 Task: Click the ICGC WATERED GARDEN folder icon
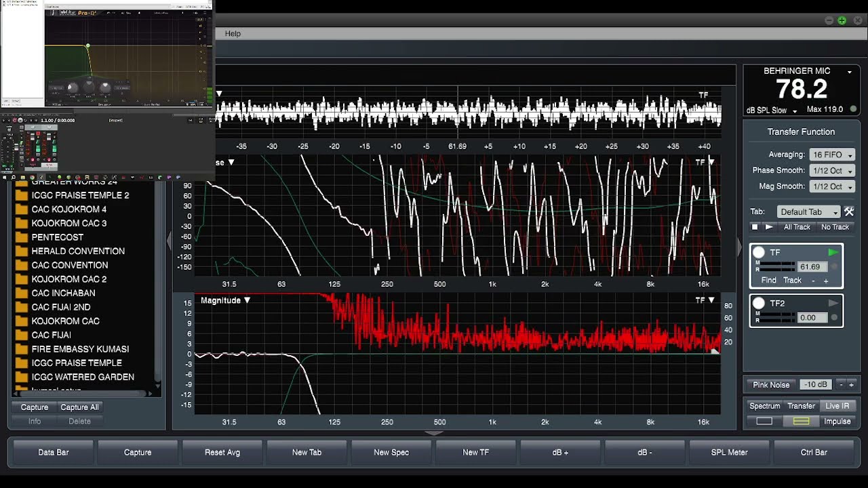click(21, 377)
